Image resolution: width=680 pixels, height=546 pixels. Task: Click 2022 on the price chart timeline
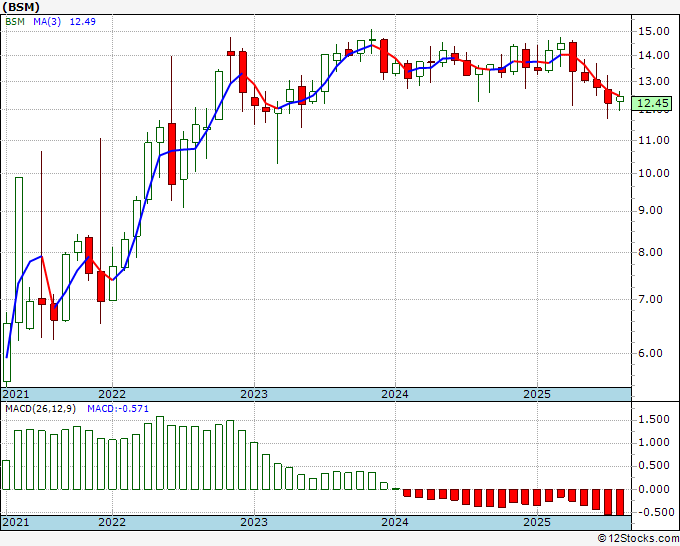tap(112, 394)
